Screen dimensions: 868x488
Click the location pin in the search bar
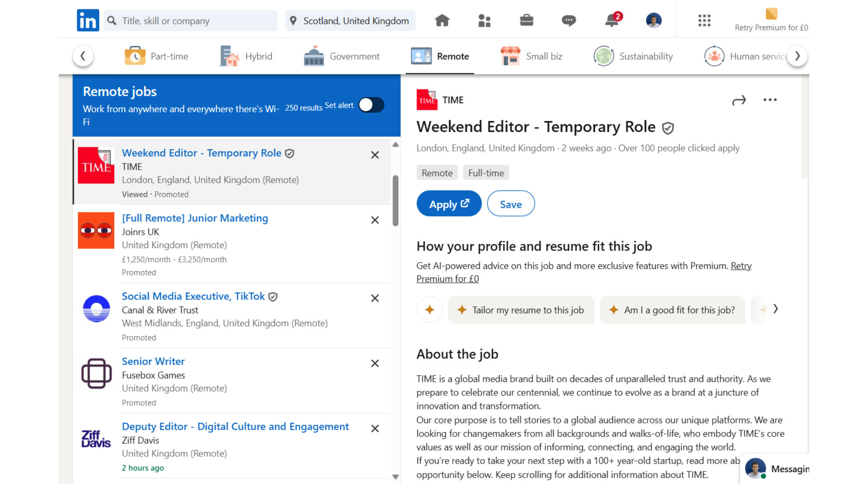[x=293, y=20]
